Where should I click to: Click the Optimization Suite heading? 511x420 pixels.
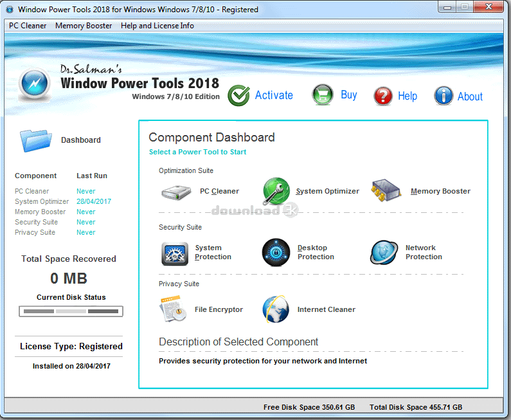(186, 170)
